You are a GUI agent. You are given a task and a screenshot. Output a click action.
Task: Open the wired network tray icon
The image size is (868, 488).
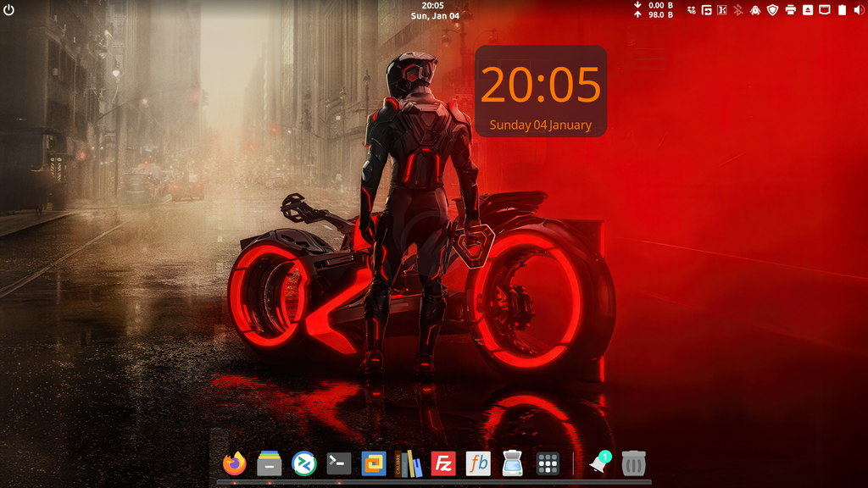825,10
